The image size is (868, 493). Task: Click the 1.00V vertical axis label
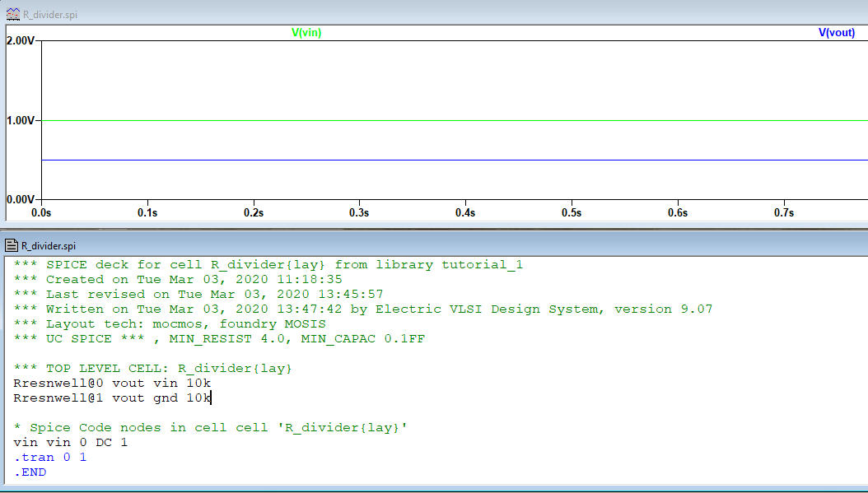[20, 121]
